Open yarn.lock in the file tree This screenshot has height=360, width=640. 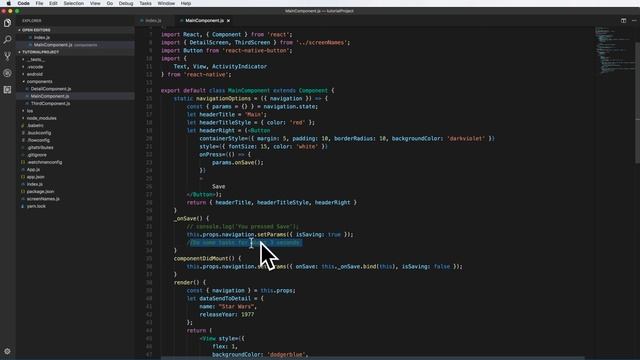36,207
